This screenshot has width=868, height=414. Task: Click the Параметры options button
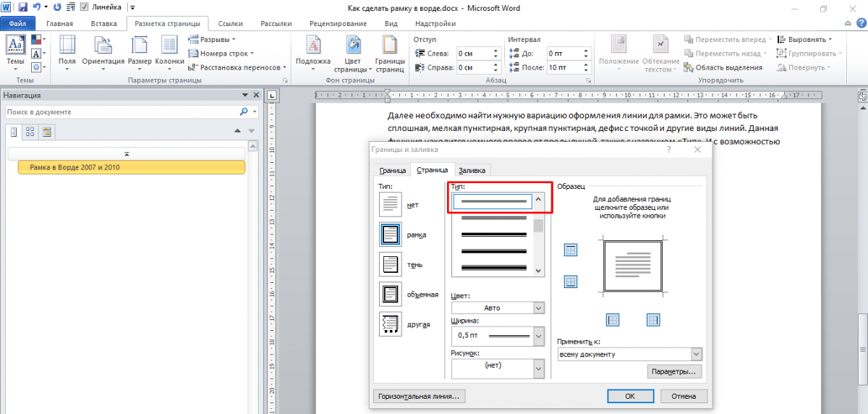[x=674, y=371]
